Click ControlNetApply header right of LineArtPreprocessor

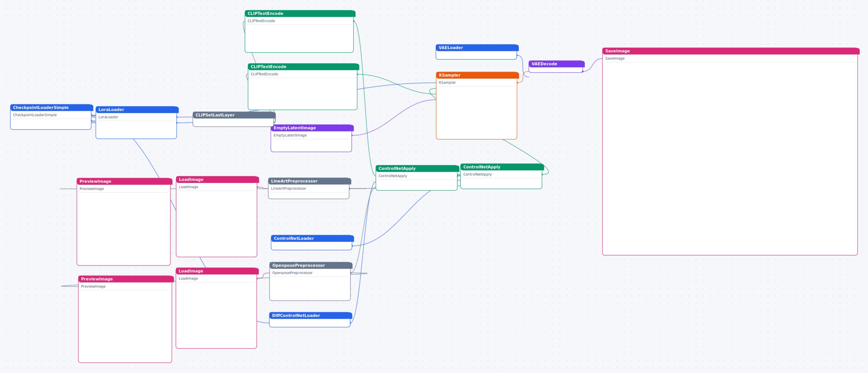pyautogui.click(x=418, y=168)
